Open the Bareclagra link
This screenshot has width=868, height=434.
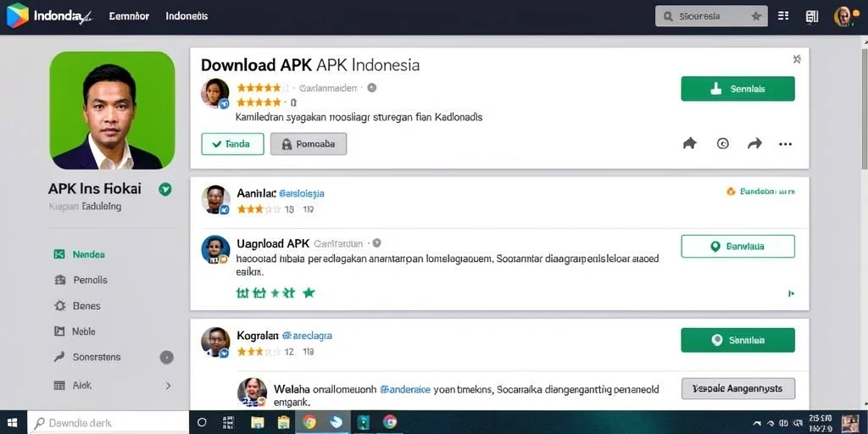307,336
